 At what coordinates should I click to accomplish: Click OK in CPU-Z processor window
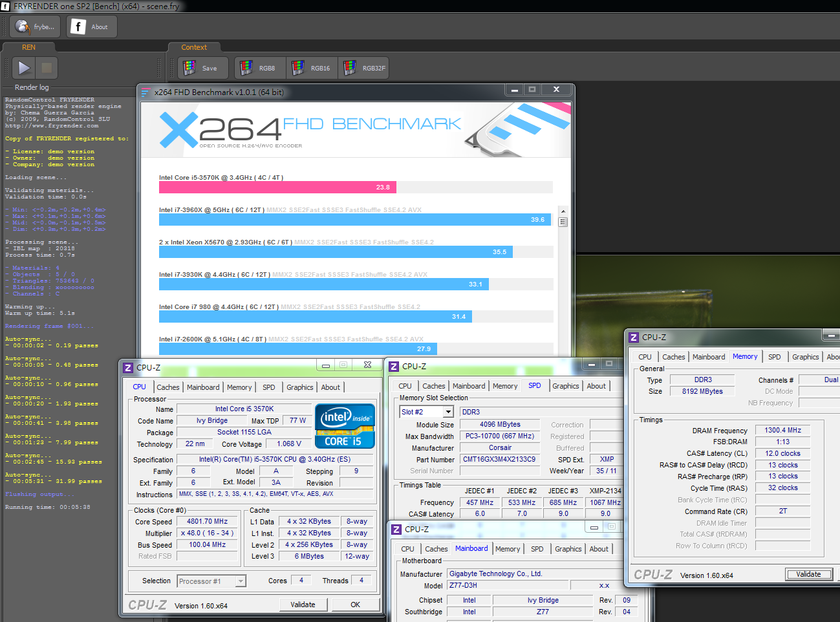(x=355, y=605)
